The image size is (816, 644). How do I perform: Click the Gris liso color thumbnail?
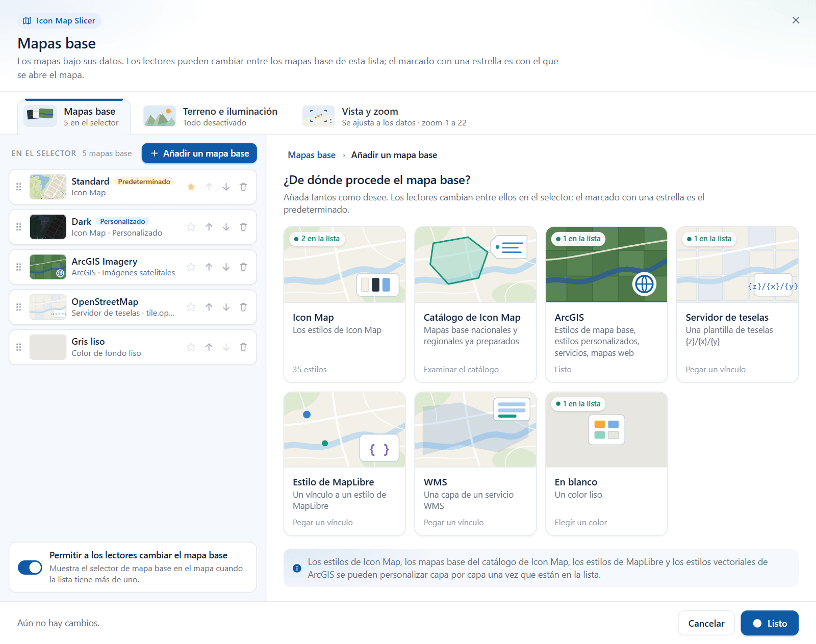[48, 347]
